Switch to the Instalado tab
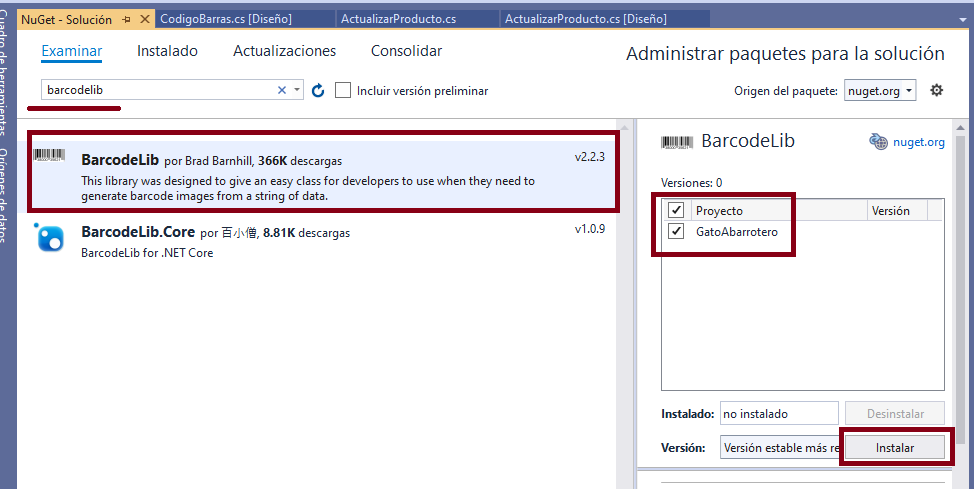The width and height of the screenshot is (974, 489). pos(167,51)
